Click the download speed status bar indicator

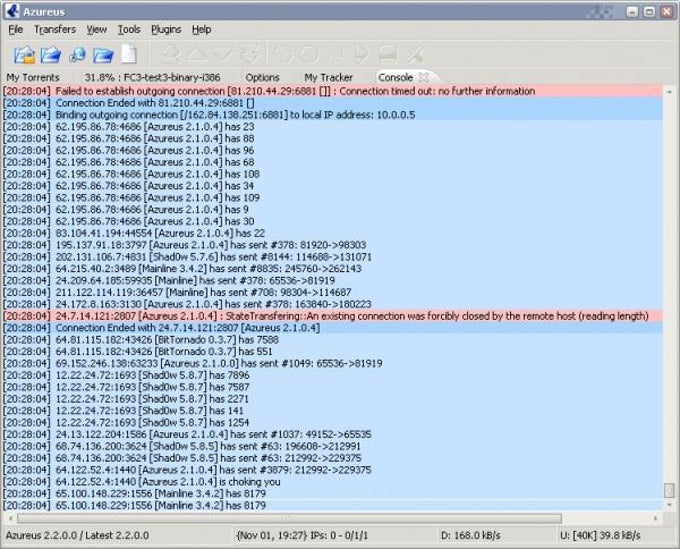(x=471, y=536)
